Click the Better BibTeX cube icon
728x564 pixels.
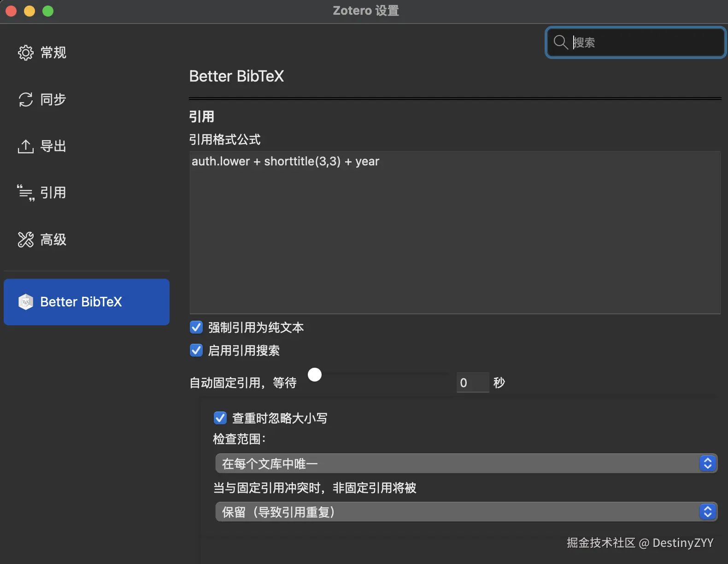[x=26, y=302]
